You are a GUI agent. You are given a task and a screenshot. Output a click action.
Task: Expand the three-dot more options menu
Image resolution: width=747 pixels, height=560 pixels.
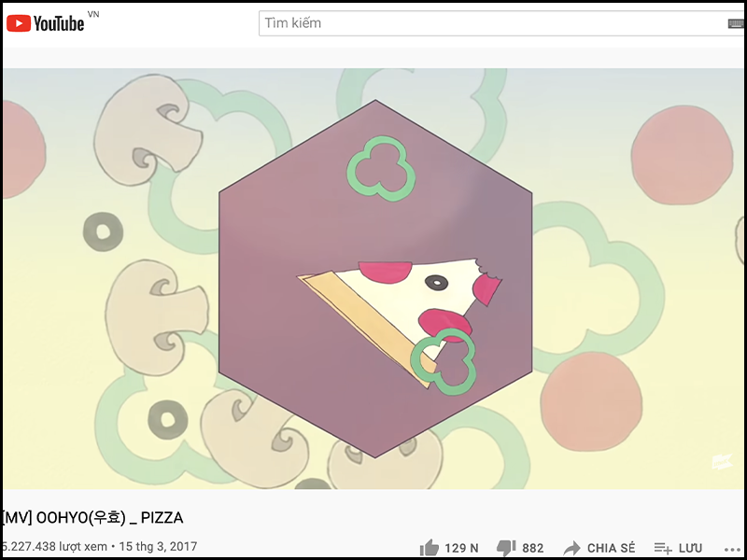point(734,550)
